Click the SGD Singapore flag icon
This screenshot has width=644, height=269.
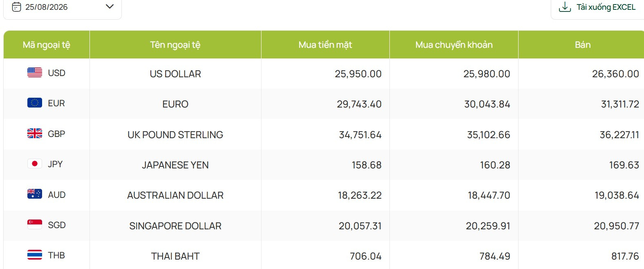tap(35, 224)
